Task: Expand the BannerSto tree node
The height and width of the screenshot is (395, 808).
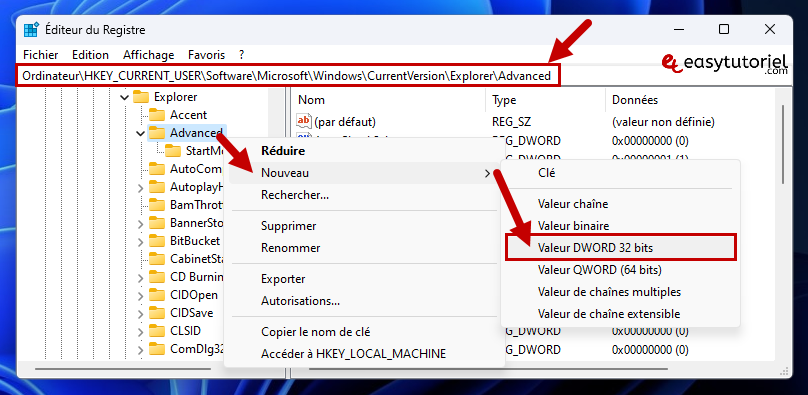Action: (140, 224)
